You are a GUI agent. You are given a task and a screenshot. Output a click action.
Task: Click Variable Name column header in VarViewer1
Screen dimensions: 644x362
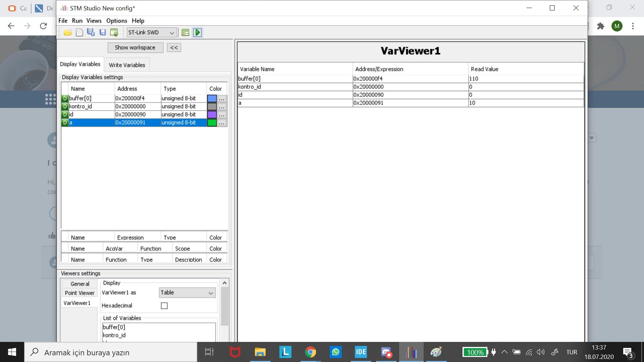click(295, 69)
